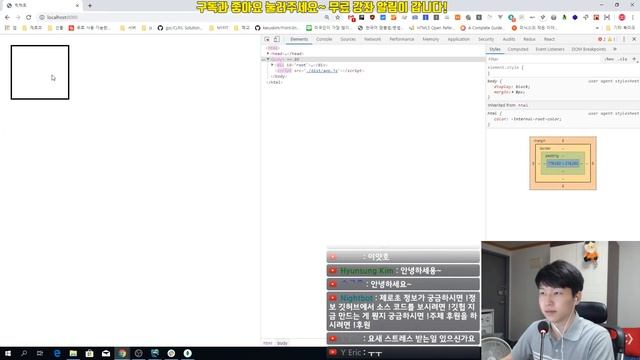Close the current browser tab
The height and width of the screenshot is (360, 640).
pos(77,5)
